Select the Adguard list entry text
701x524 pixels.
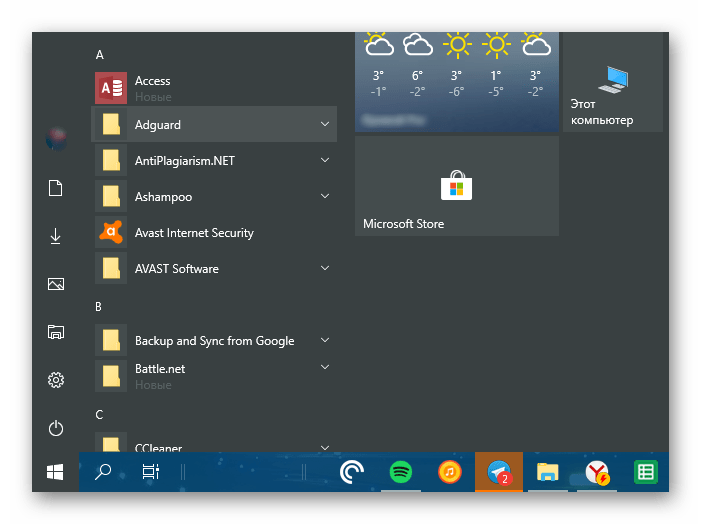(x=158, y=125)
